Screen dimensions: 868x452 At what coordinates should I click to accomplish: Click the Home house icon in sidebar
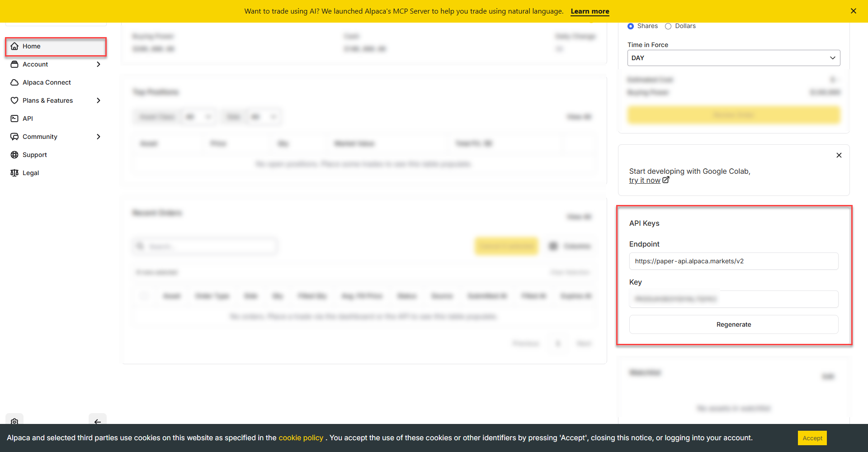click(x=14, y=46)
